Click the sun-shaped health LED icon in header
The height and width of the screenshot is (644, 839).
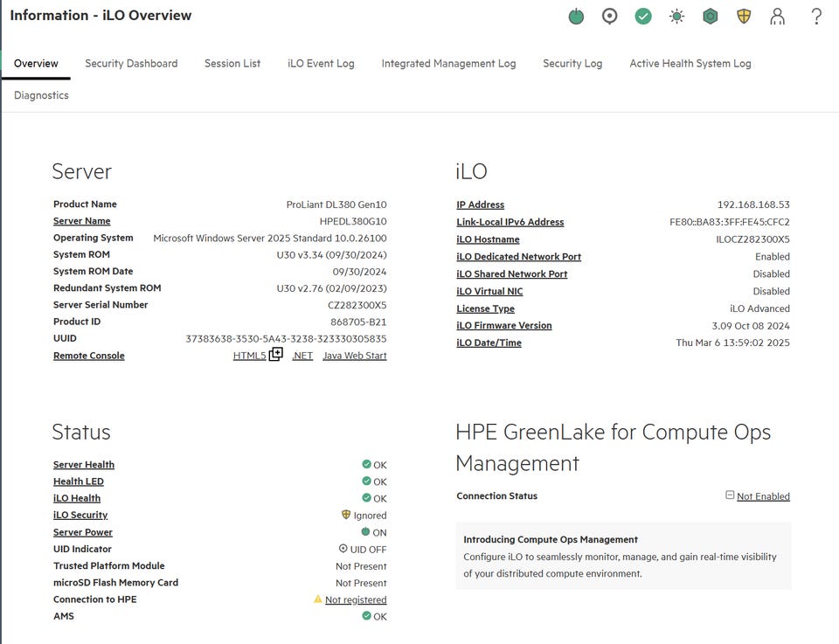coord(676,17)
